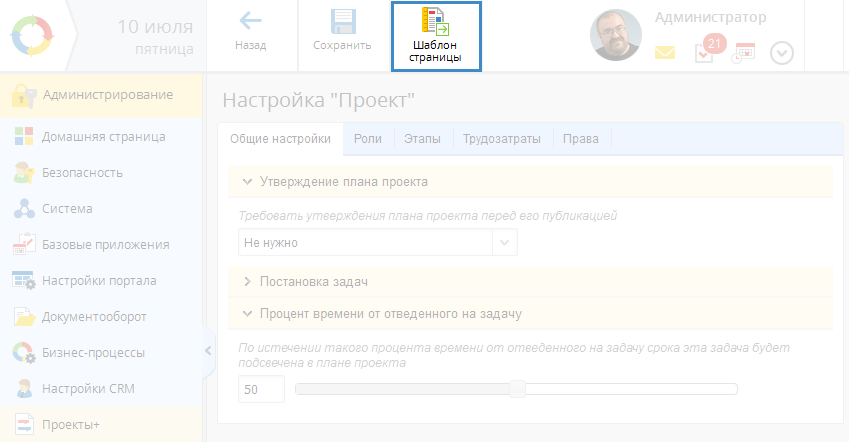Screen dimensions: 849x442
Task: Click the Back arrow icon
Action: pyautogui.click(x=250, y=22)
